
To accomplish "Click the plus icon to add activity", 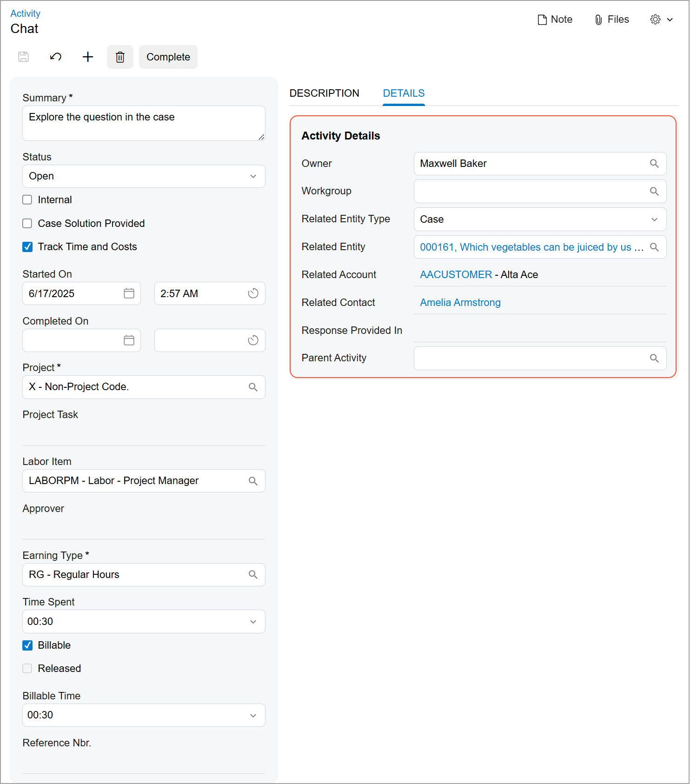I will pos(88,57).
